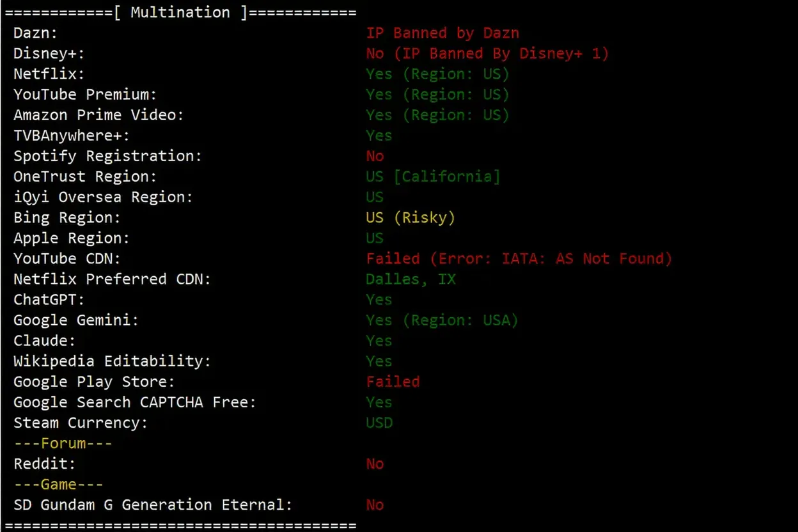The height and width of the screenshot is (532, 798).
Task: Select the 'Spotify Registration:' label
Action: pos(107,156)
